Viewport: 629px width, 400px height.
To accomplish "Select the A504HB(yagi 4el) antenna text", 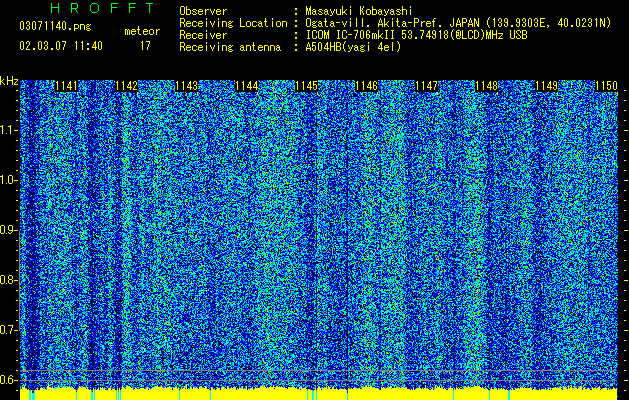I will tap(353, 47).
